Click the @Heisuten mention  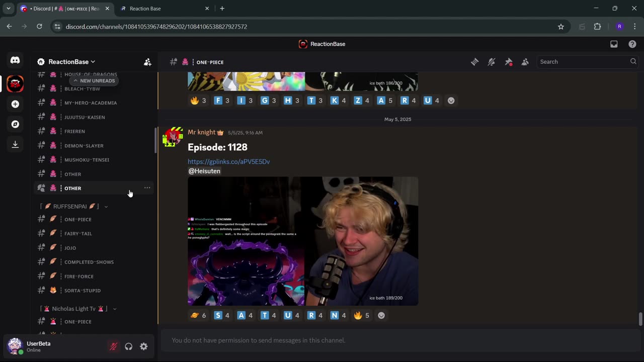tap(204, 171)
